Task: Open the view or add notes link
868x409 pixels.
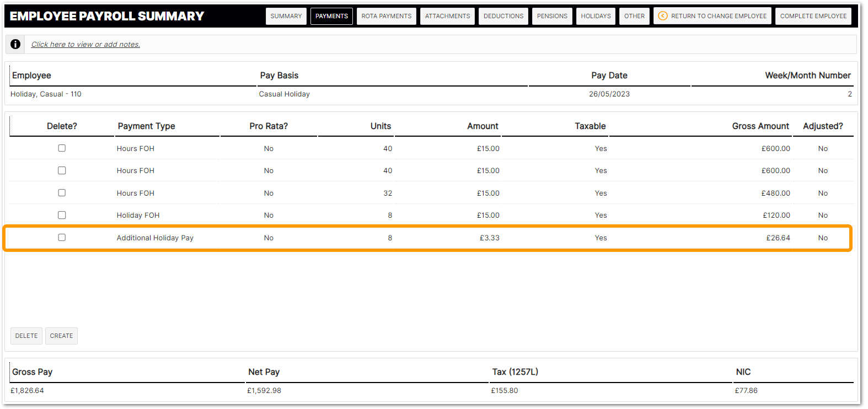Action: pos(85,44)
